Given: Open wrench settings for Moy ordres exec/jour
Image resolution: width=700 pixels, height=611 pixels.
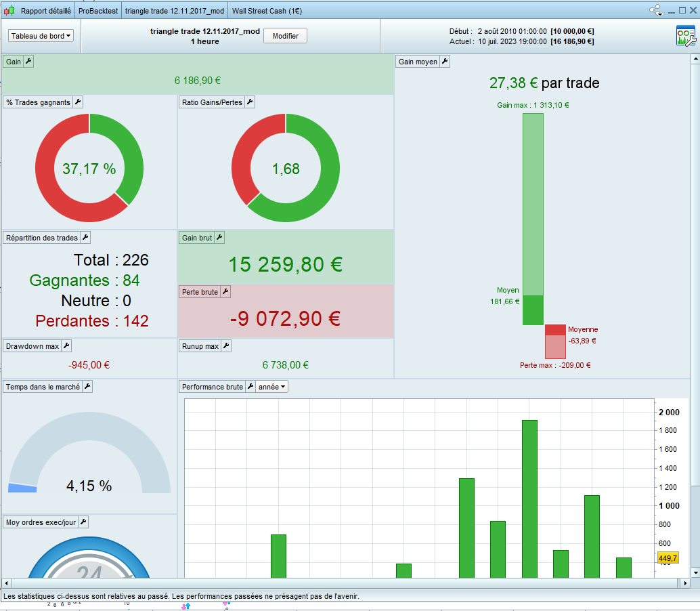Looking at the screenshot, I should 83,522.
